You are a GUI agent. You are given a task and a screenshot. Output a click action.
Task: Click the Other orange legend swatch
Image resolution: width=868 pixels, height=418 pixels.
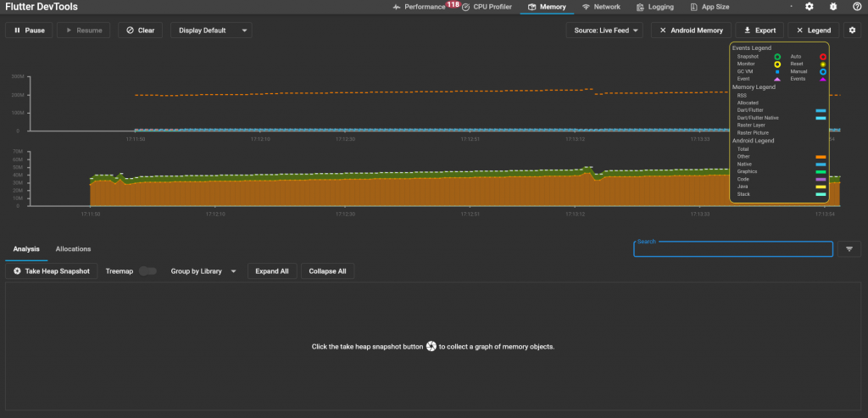point(821,157)
